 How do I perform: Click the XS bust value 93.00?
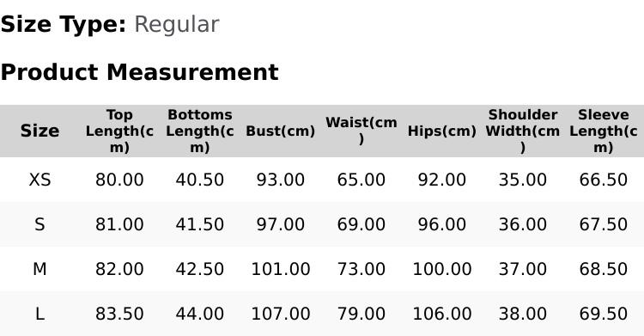click(281, 180)
